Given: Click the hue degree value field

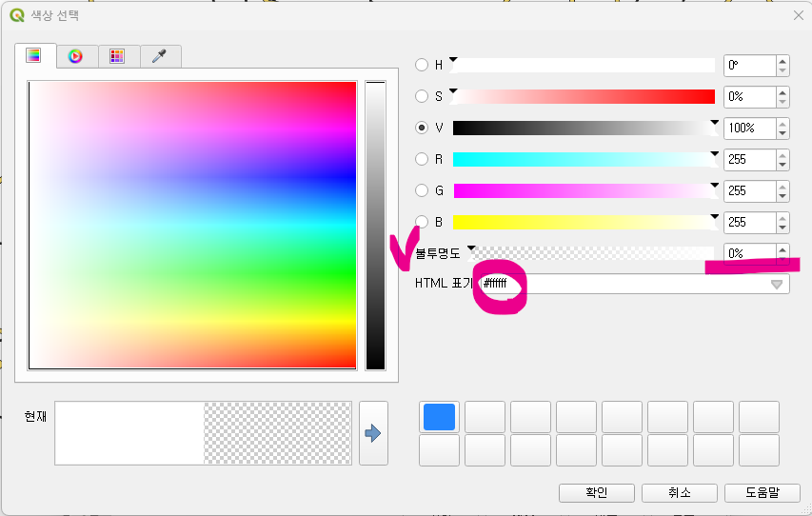Looking at the screenshot, I should [750, 66].
